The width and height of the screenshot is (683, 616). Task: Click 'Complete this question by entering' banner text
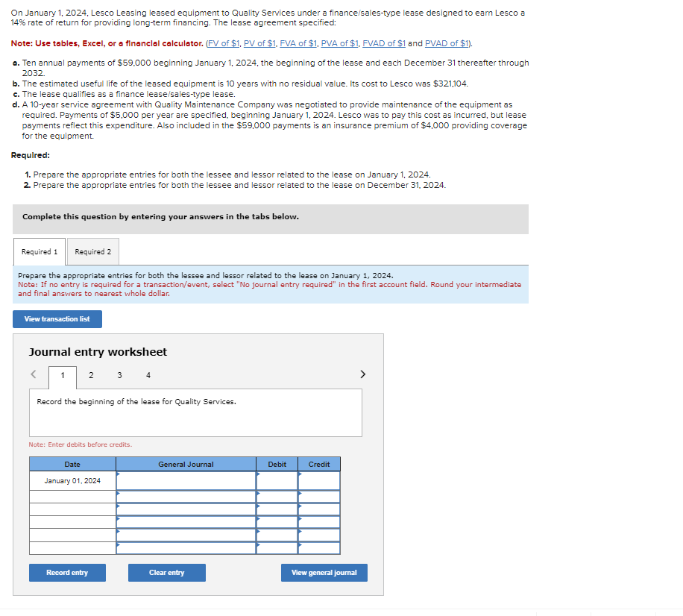161,216
